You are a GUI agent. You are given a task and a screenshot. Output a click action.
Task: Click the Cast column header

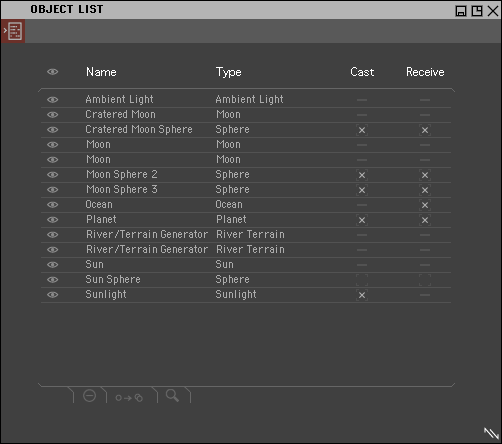(x=362, y=72)
